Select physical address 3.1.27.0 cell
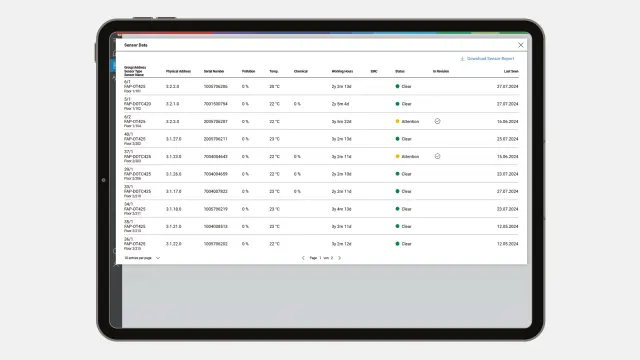The image size is (640, 360). pos(173,139)
